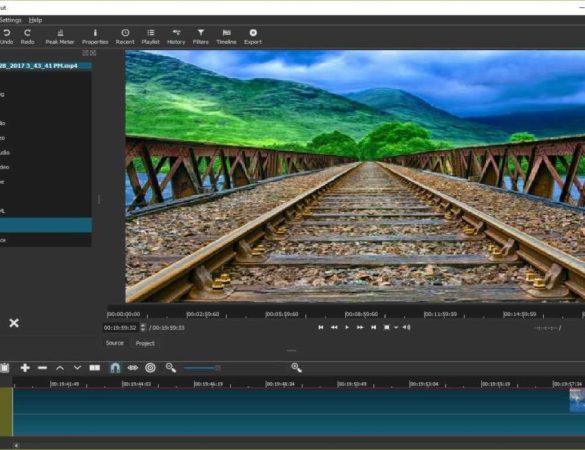Image resolution: width=585 pixels, height=450 pixels.
Task: Open the Filters panel
Action: click(x=201, y=37)
